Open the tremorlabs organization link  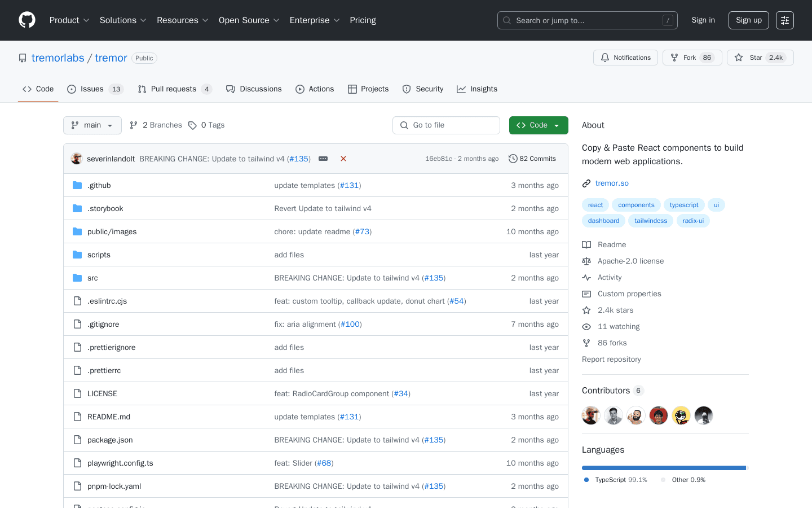tap(58, 58)
